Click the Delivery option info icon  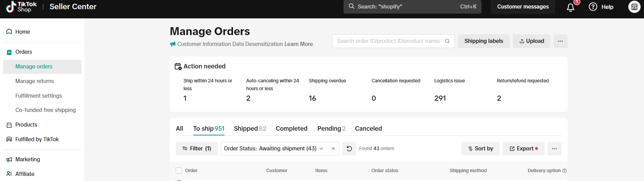565,171
